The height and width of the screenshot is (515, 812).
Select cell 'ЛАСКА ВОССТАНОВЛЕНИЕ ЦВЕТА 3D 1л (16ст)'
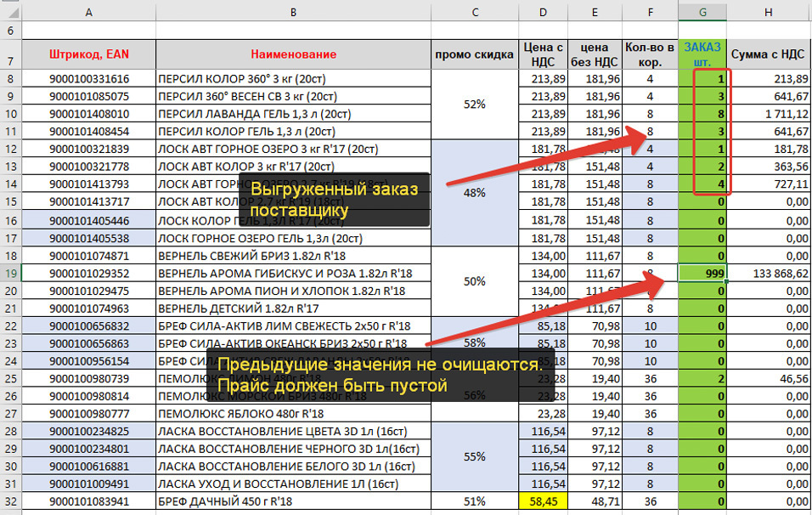pos(293,431)
